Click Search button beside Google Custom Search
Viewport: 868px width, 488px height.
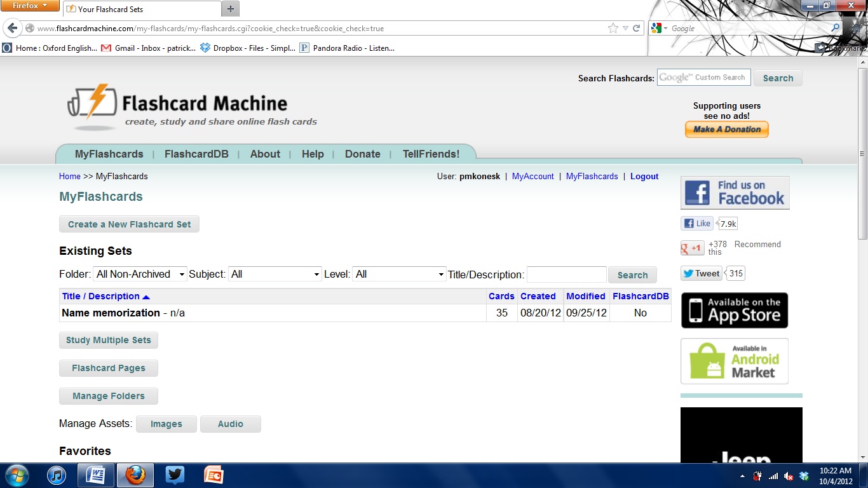pyautogui.click(x=778, y=78)
